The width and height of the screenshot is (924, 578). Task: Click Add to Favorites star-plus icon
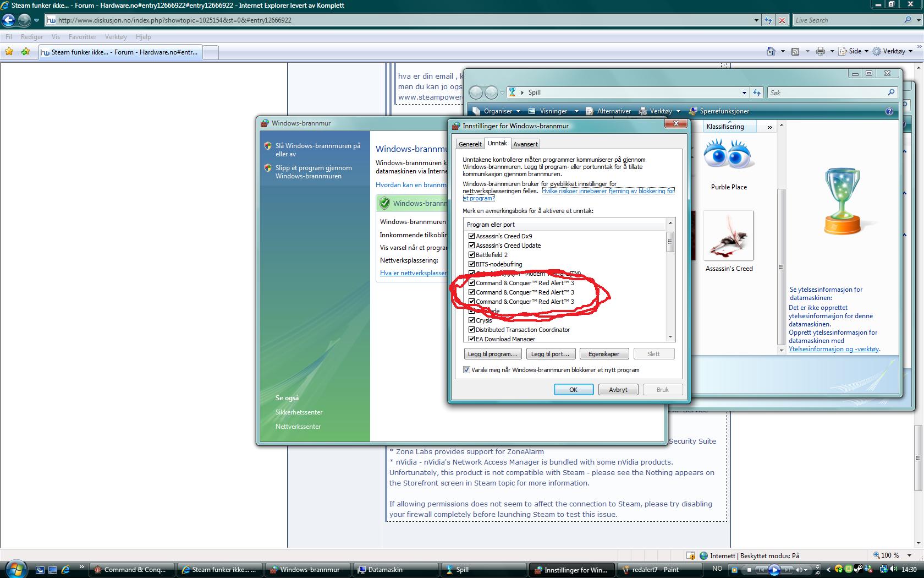pos(25,52)
